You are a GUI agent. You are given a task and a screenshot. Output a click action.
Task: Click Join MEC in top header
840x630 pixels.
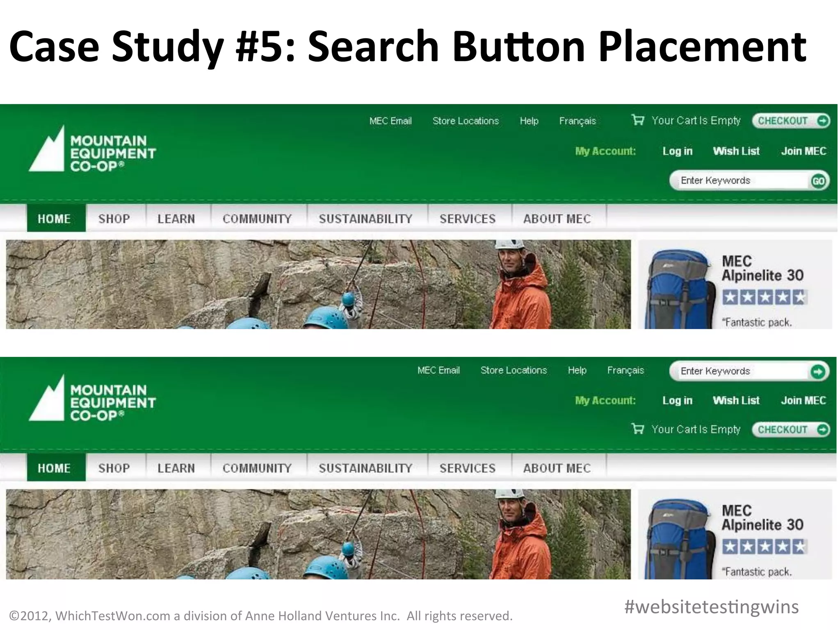click(803, 151)
